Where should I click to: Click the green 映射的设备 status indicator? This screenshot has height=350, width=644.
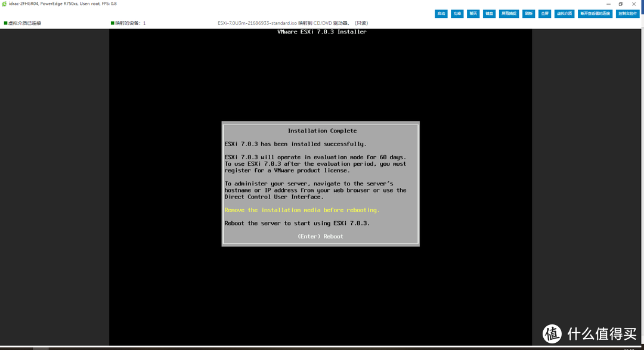113,23
